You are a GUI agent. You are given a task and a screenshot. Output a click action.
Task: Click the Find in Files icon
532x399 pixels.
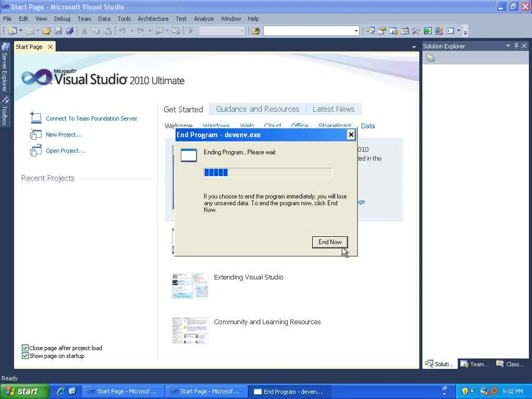tap(256, 31)
